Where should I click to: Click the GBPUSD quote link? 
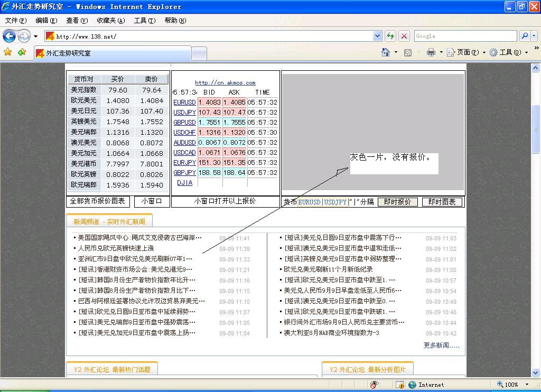[x=184, y=123]
